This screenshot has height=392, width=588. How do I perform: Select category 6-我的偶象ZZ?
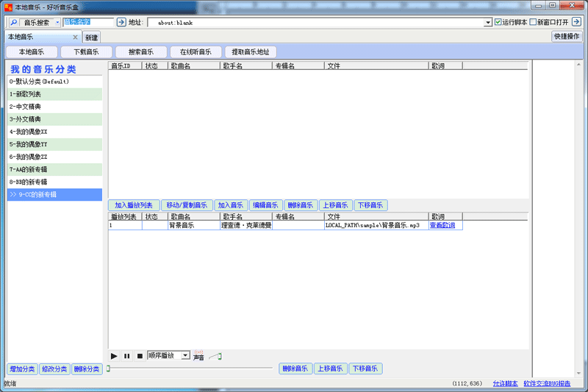click(54, 157)
